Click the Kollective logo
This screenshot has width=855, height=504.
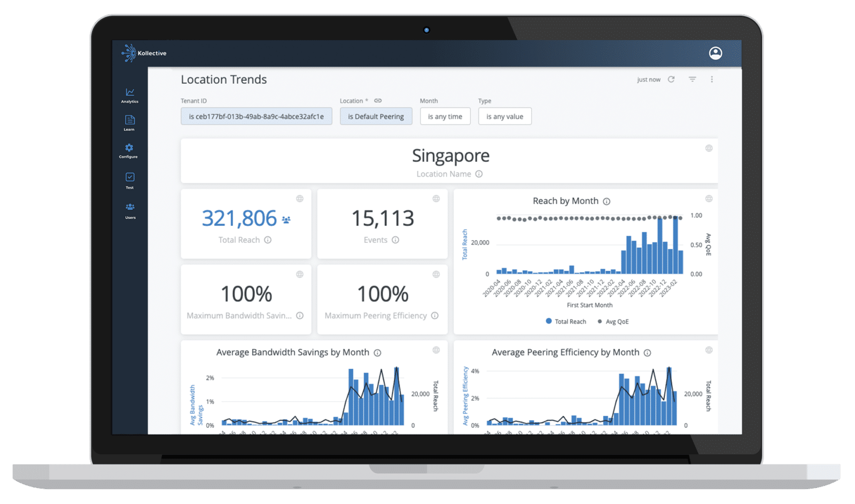click(x=143, y=53)
